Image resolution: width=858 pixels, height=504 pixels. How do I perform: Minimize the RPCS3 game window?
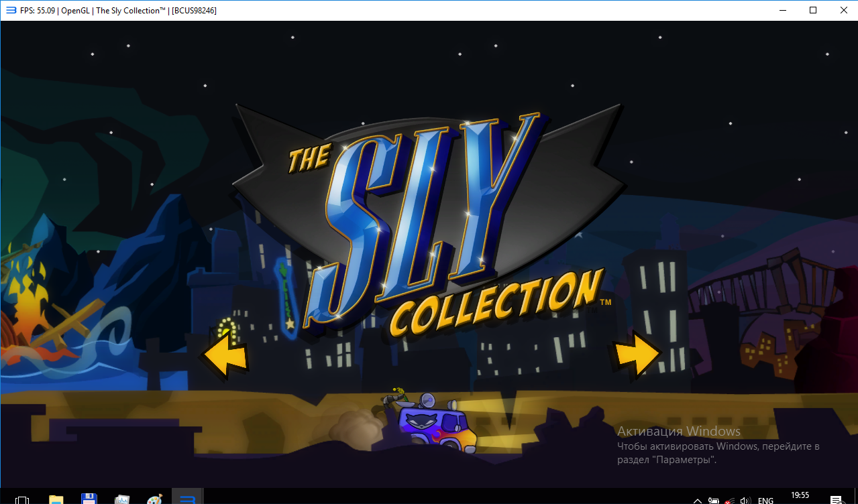pyautogui.click(x=782, y=10)
